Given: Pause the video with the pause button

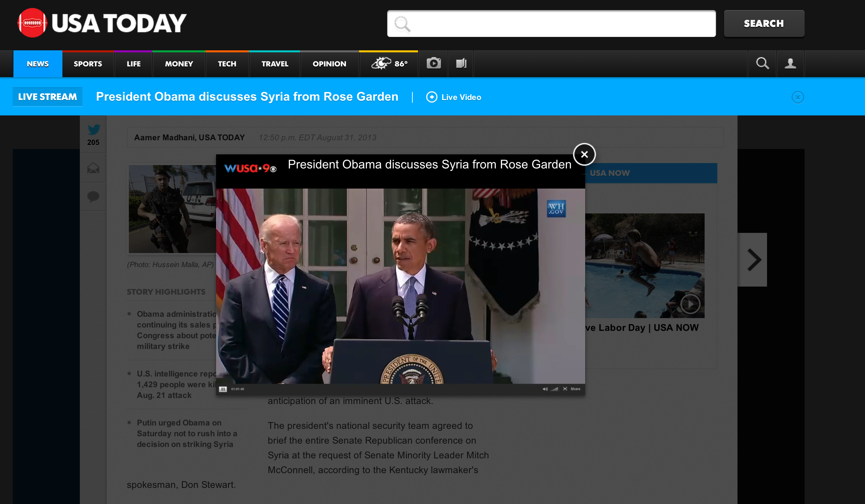Looking at the screenshot, I should [x=223, y=389].
